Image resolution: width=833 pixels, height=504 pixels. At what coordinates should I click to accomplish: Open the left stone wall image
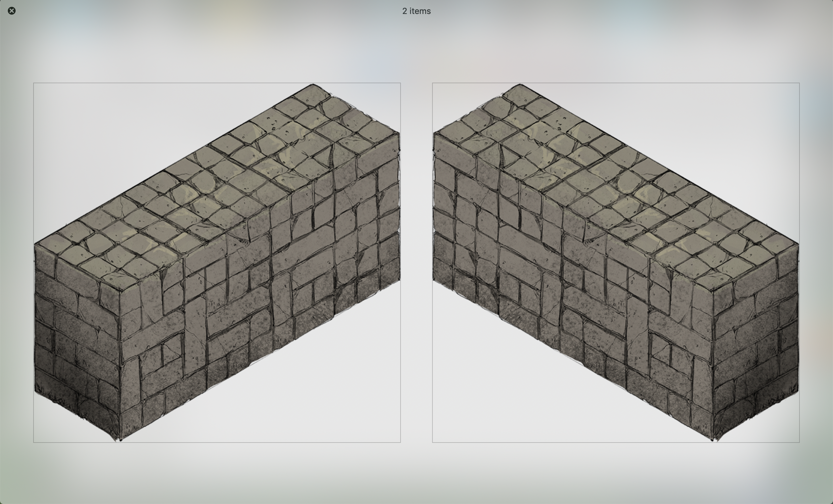[x=217, y=262]
